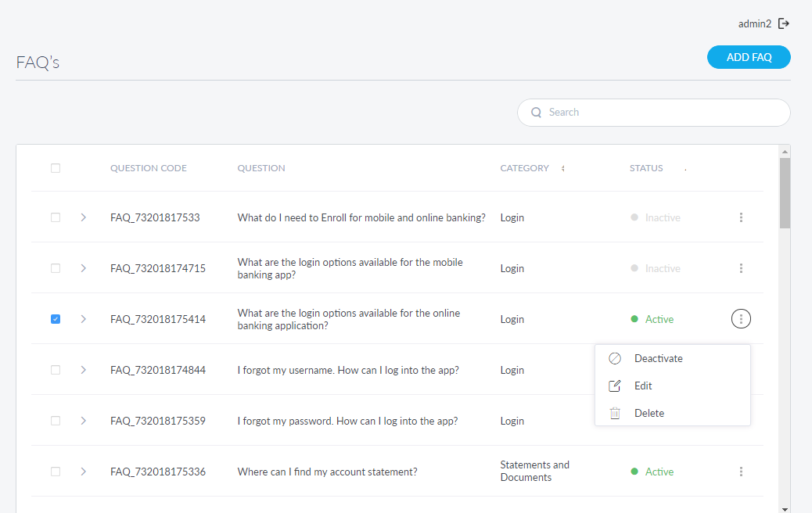
Task: Open three-dot menu for account statement row
Action: click(x=741, y=472)
